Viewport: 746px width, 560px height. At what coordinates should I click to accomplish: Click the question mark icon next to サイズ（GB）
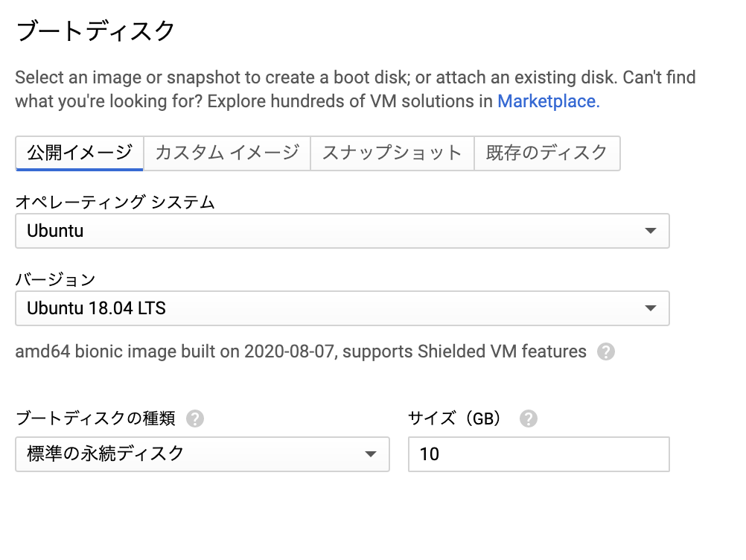(x=529, y=419)
